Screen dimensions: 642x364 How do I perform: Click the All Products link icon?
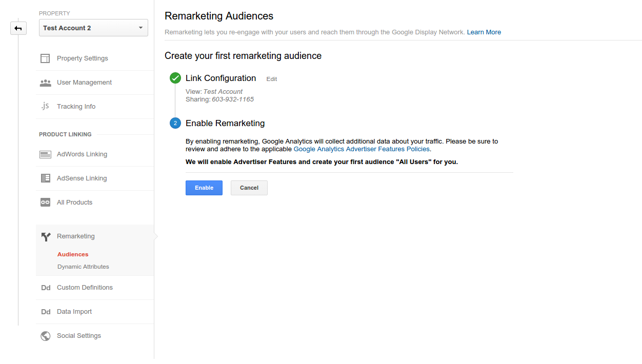tap(45, 203)
